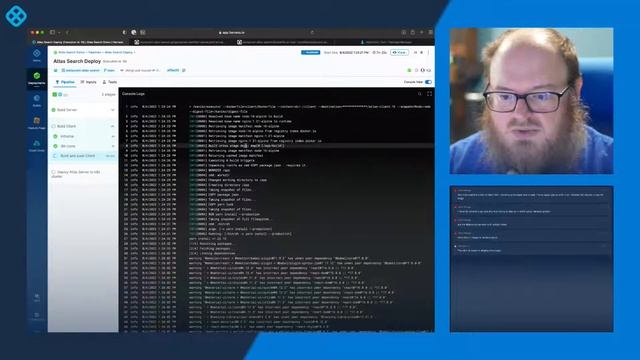Click the green check icon beside Initialize
The height and width of the screenshot is (360, 640).
[x=56, y=136]
